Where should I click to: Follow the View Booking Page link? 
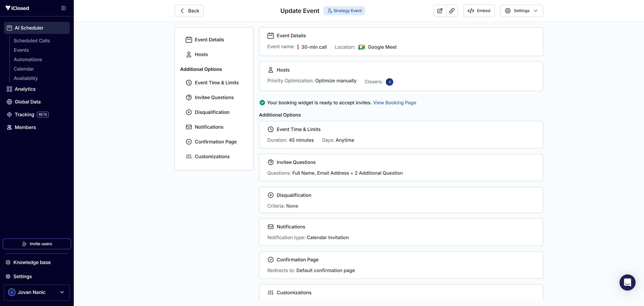coord(394,103)
